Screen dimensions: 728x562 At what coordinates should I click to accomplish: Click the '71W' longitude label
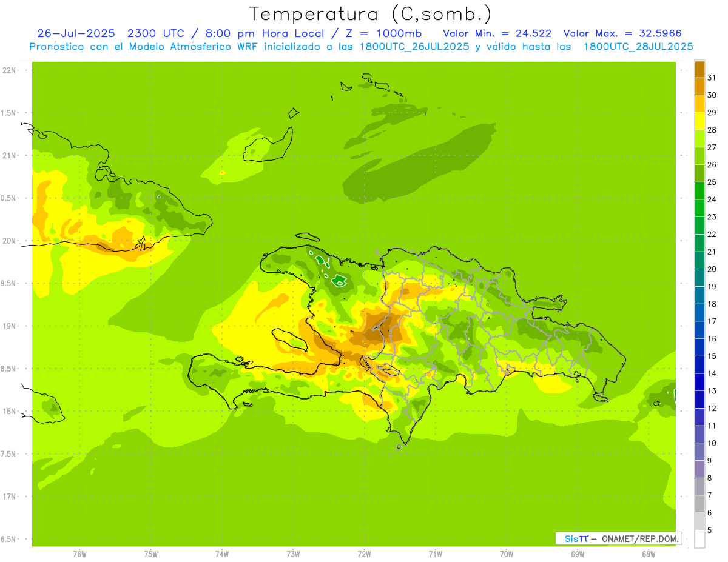(435, 554)
